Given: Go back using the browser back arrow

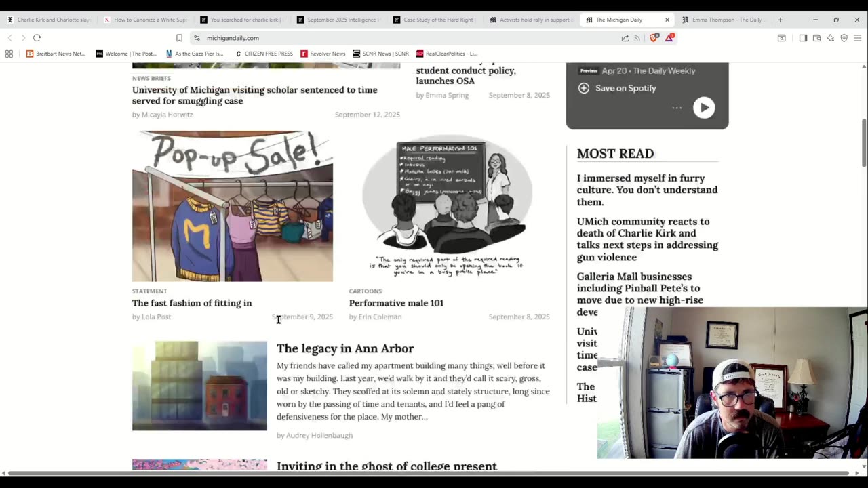Looking at the screenshot, I should pyautogui.click(x=9, y=38).
